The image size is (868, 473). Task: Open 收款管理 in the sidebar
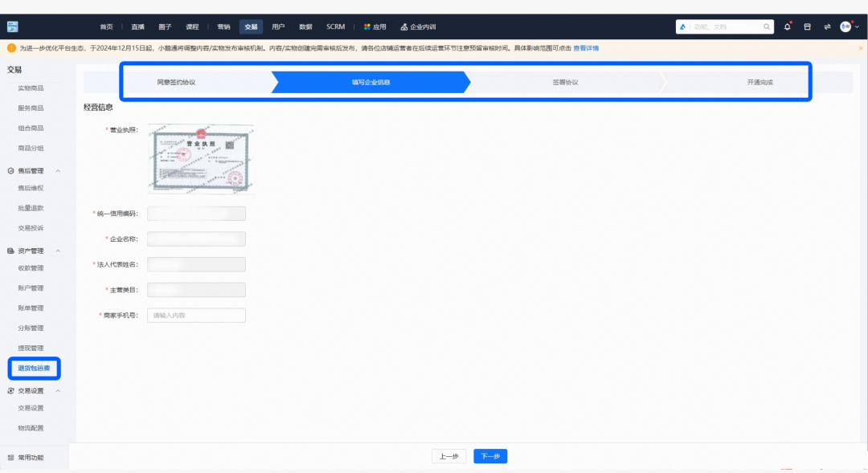tap(31, 267)
